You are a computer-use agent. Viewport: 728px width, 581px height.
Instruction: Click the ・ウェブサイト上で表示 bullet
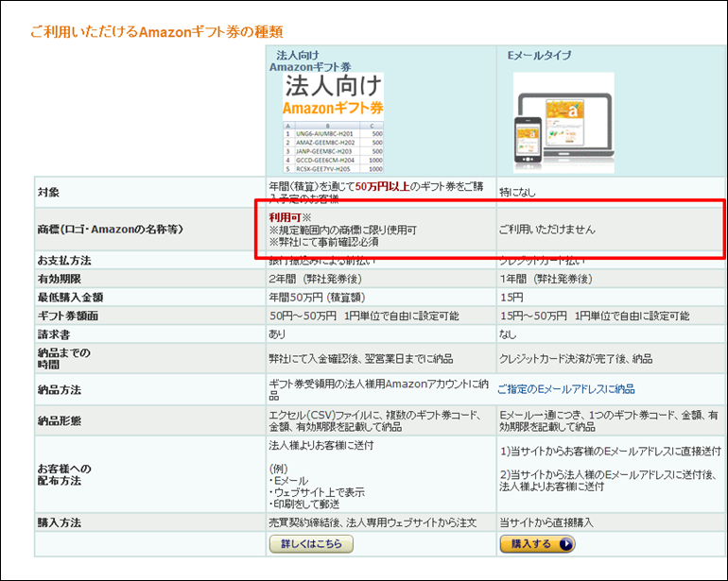click(317, 492)
